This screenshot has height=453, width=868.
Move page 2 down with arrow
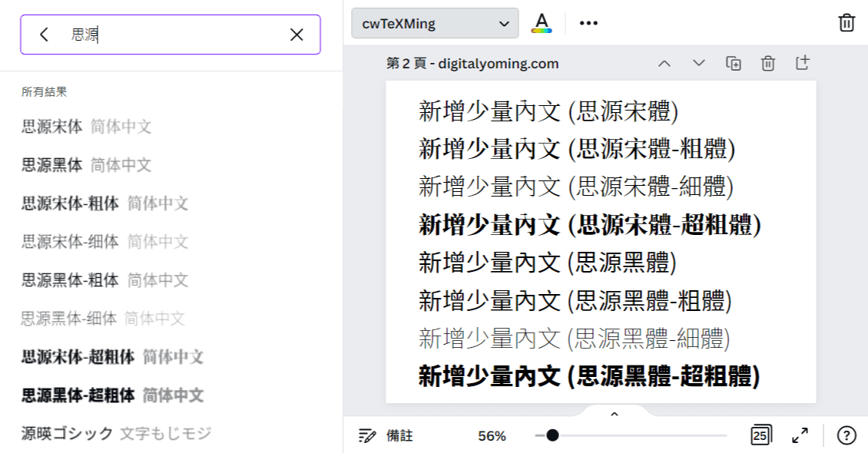(698, 63)
